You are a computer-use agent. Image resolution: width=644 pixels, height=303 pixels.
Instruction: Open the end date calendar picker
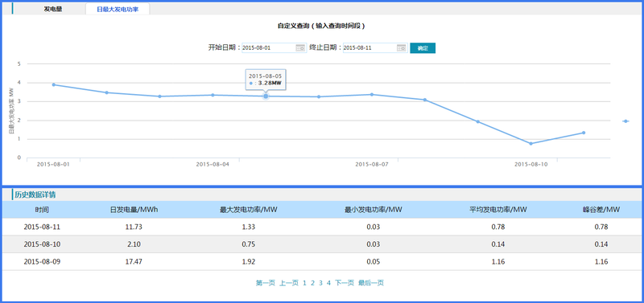(401, 48)
